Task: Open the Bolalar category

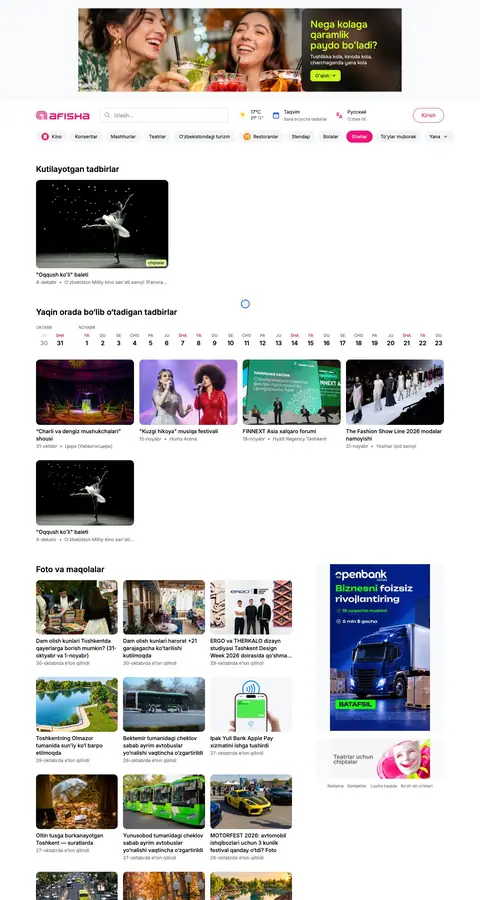Action: pos(331,137)
